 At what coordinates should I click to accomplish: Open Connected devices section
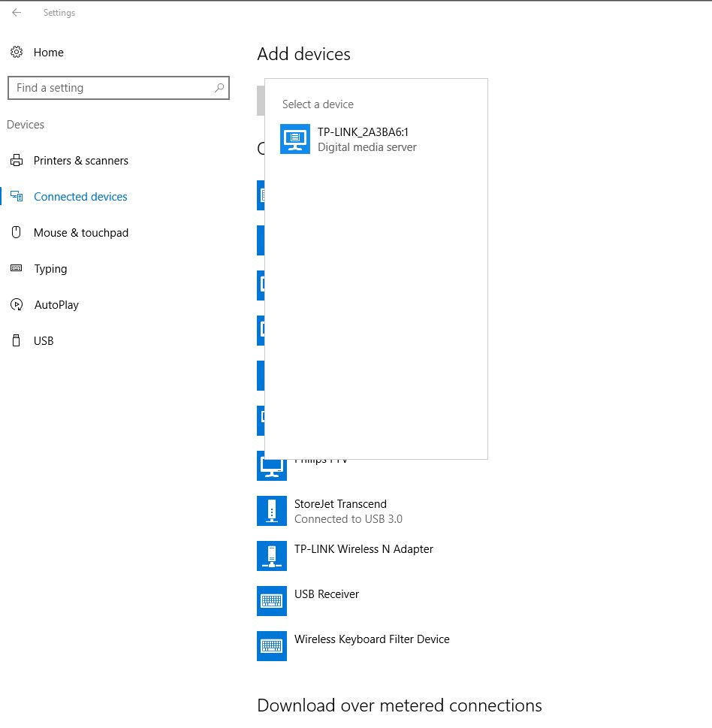80,197
